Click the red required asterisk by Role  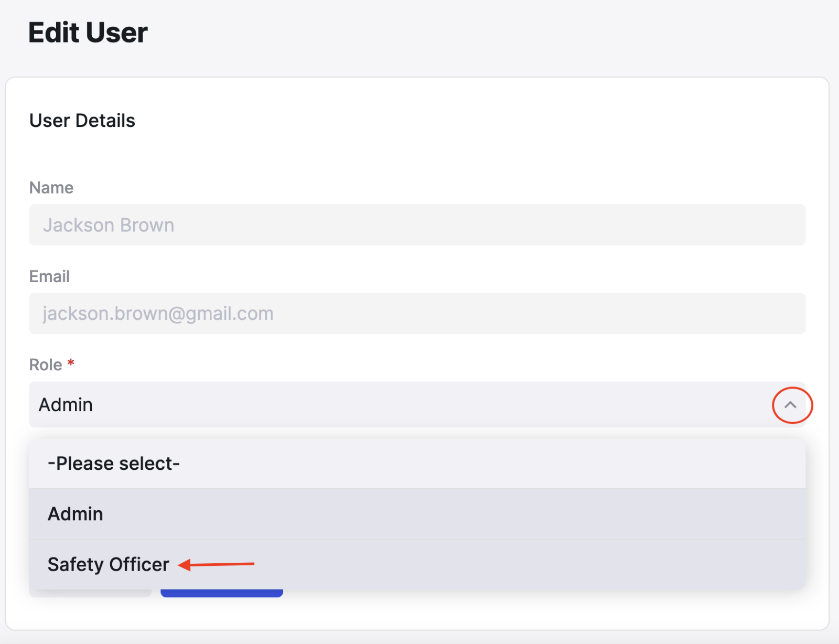tap(71, 362)
